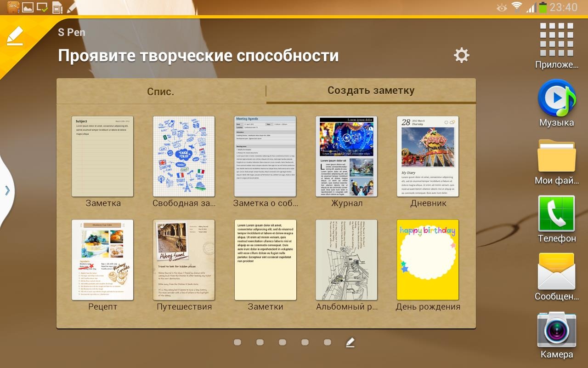Open the Сообщения messaging app
The image size is (588, 368).
click(556, 272)
